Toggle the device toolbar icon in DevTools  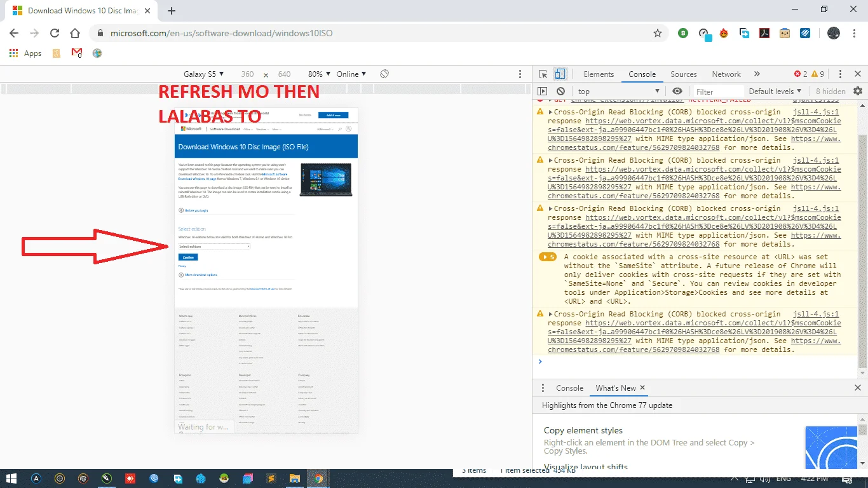click(x=560, y=74)
